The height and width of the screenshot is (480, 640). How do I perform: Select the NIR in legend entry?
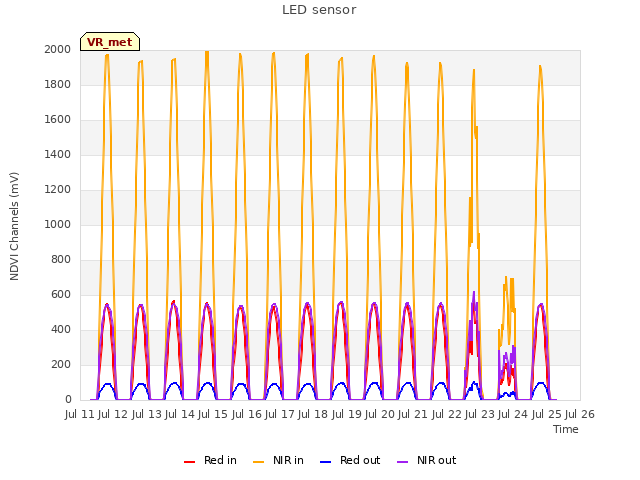click(x=278, y=460)
